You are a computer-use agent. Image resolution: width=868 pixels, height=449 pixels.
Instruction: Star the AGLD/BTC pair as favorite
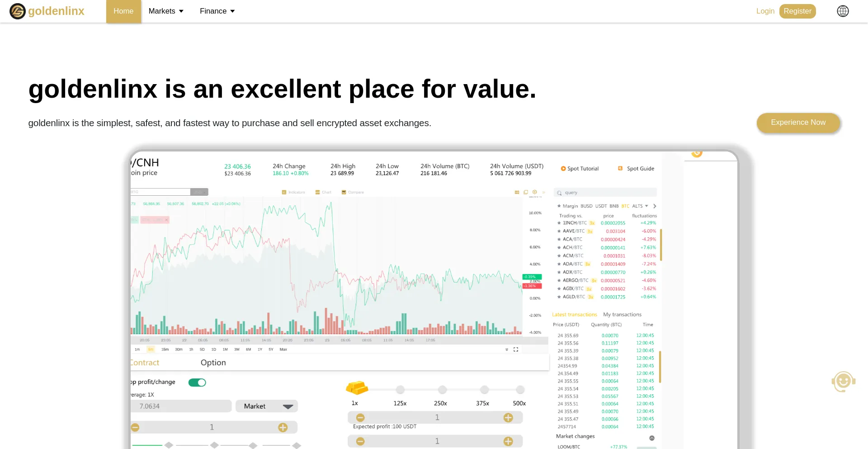pyautogui.click(x=559, y=297)
